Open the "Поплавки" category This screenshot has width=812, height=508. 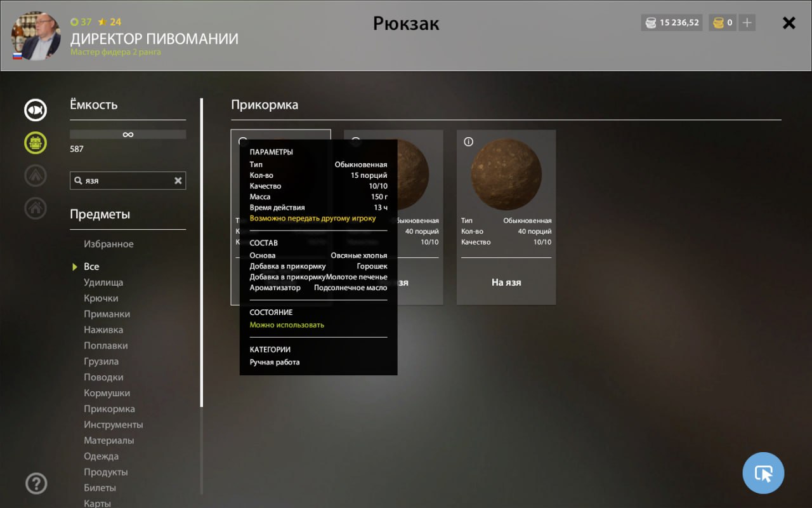click(106, 346)
